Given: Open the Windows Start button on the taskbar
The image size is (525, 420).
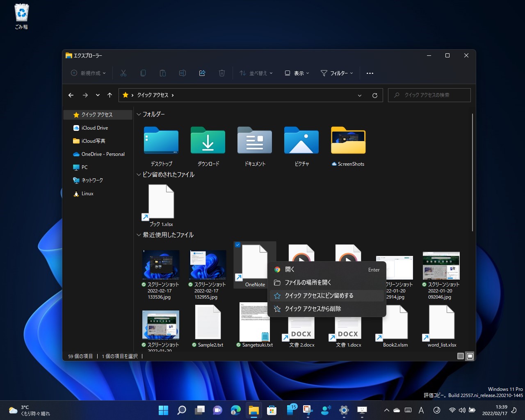Looking at the screenshot, I should [163, 410].
